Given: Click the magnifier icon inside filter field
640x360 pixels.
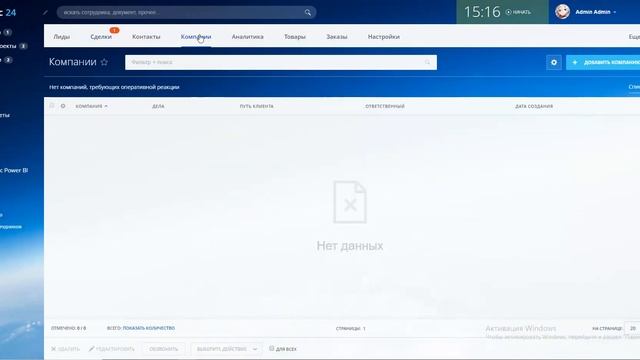Looking at the screenshot, I should [427, 62].
